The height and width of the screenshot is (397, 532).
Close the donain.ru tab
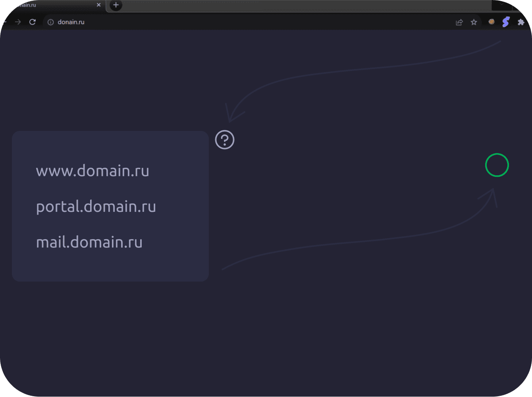click(98, 5)
